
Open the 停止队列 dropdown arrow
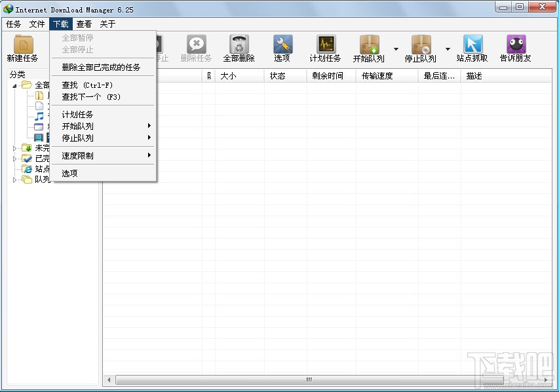[448, 48]
